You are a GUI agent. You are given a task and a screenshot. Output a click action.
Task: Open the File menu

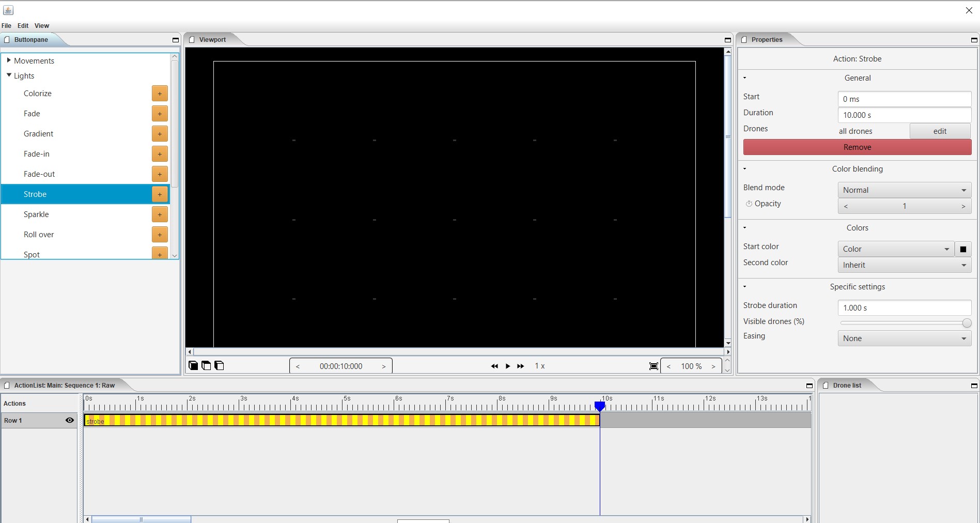(x=7, y=25)
